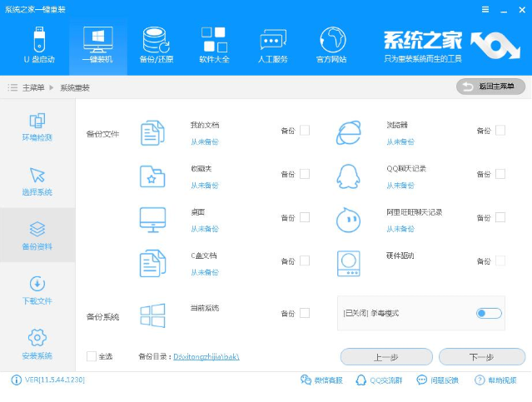Viewport: 532px width, 402px height.
Task: Click the 选择系统 cursor icon
Action: tap(37, 181)
